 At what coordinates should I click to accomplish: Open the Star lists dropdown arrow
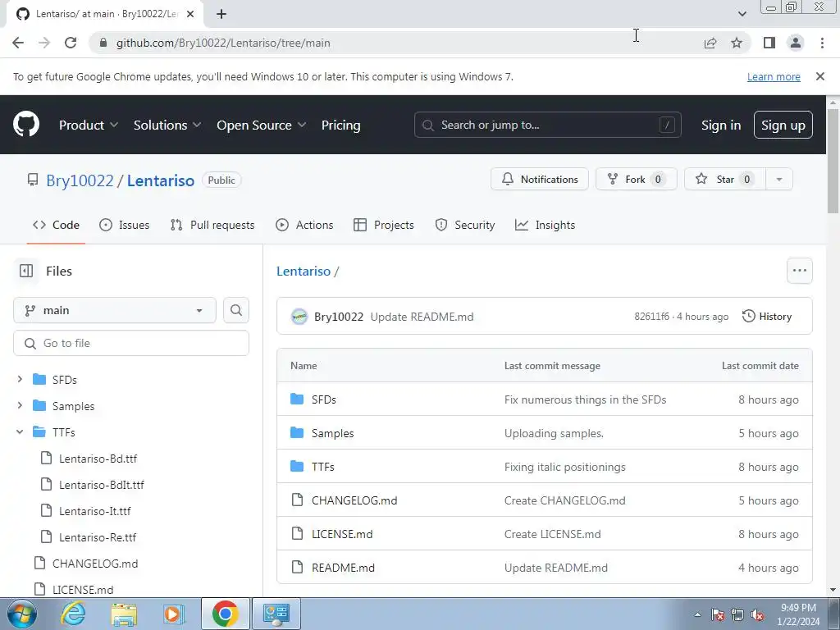click(x=779, y=180)
